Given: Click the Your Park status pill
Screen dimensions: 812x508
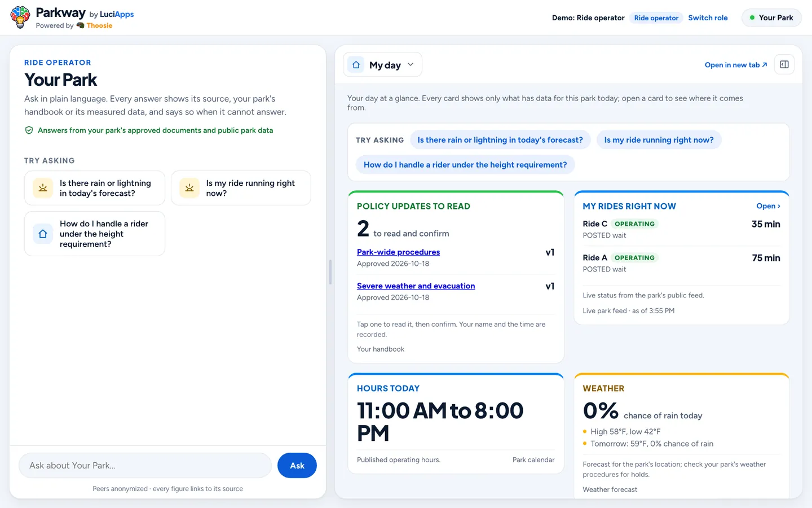Looking at the screenshot, I should coord(771,17).
